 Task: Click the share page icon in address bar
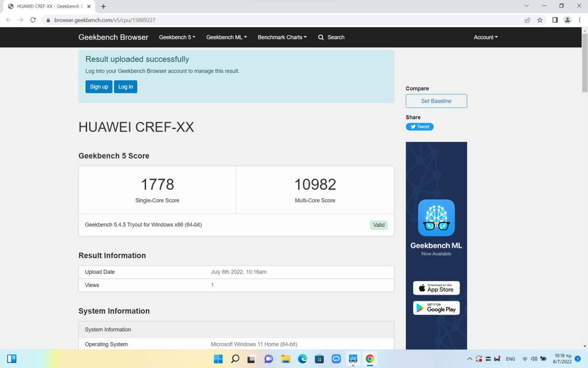[527, 20]
